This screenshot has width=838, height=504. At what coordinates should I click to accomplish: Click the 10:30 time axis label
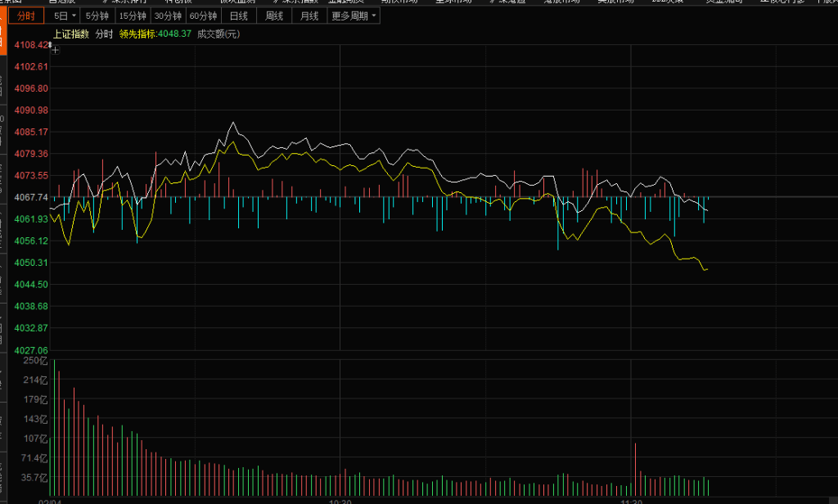340,499
